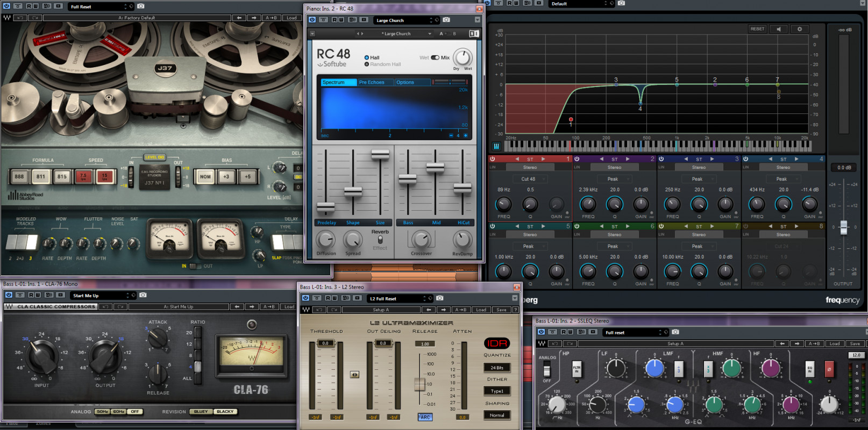Viewport: 868px width, 430px height.
Task: Bypass SSLEQ plugin with power icon
Action: 542,332
